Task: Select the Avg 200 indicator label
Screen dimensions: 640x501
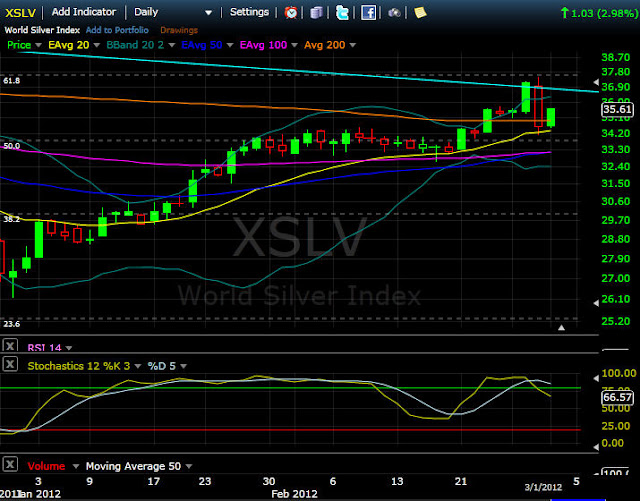Action: tap(324, 45)
